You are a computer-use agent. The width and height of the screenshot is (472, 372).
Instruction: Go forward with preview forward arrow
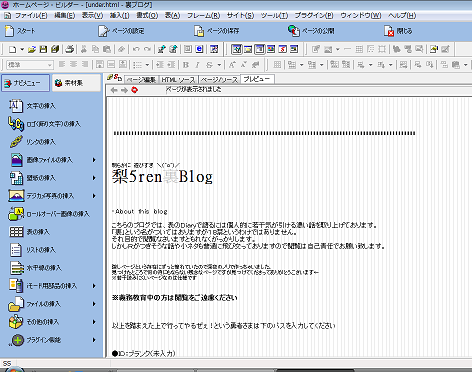click(x=124, y=90)
